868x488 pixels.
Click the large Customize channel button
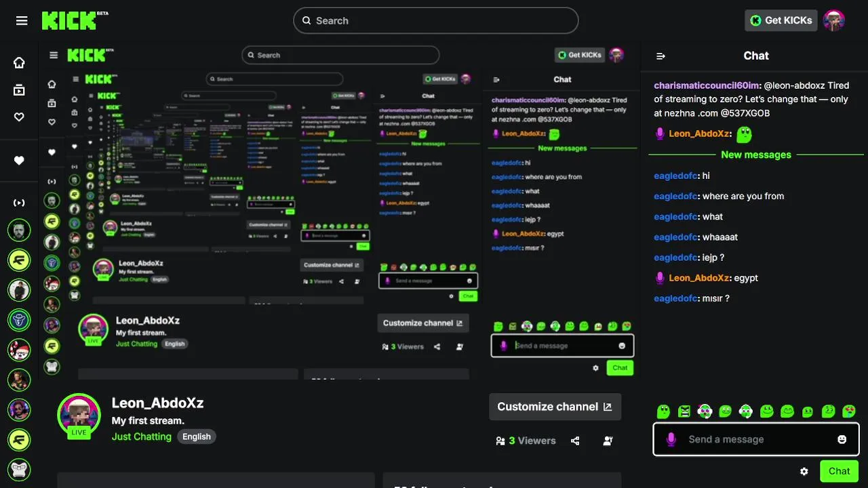[555, 407]
